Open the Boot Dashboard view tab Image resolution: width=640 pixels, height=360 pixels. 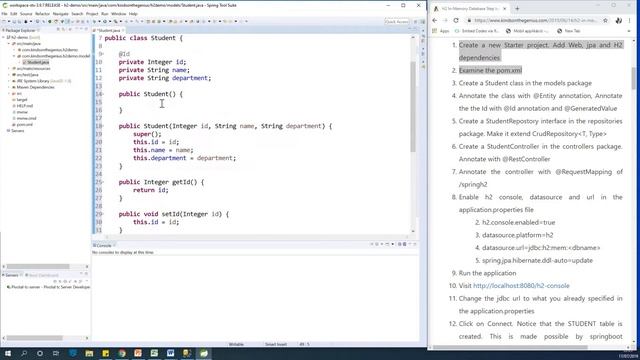42,275
